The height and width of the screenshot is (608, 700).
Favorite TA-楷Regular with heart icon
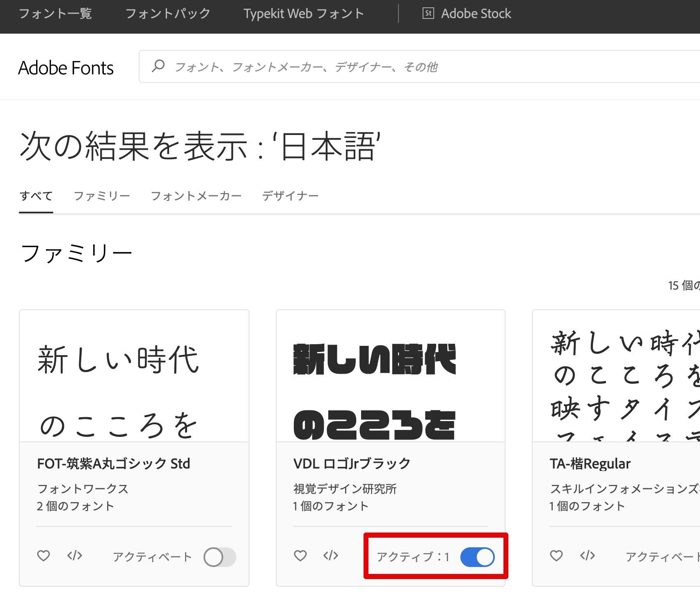pyautogui.click(x=556, y=556)
